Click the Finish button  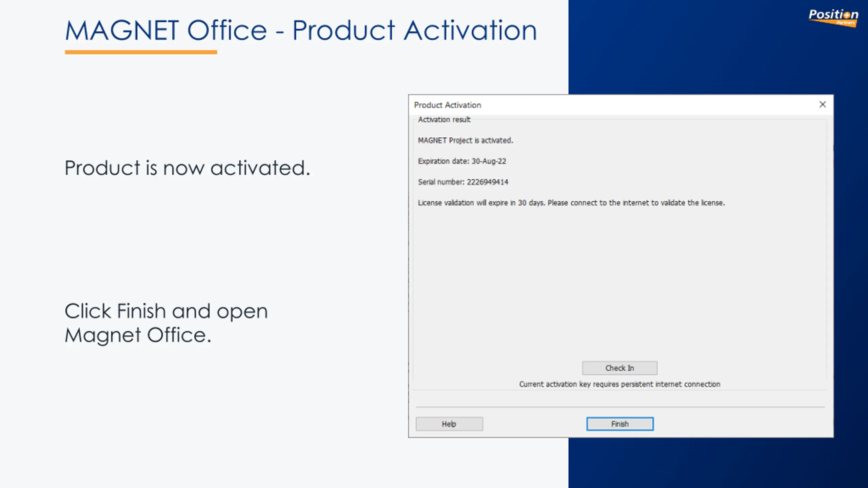point(620,424)
